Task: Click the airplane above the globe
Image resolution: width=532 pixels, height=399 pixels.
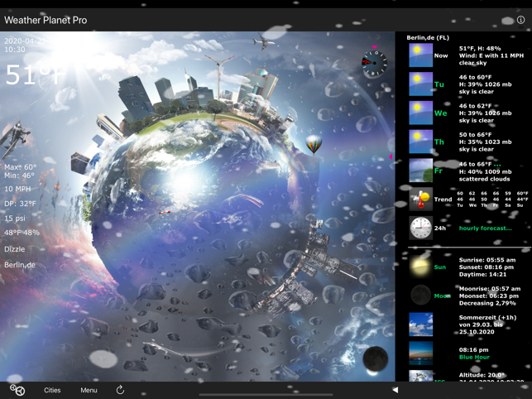Action: coord(264,41)
